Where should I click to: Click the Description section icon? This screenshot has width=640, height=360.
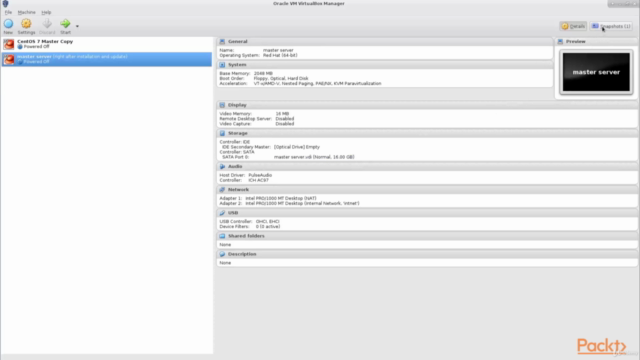222,254
